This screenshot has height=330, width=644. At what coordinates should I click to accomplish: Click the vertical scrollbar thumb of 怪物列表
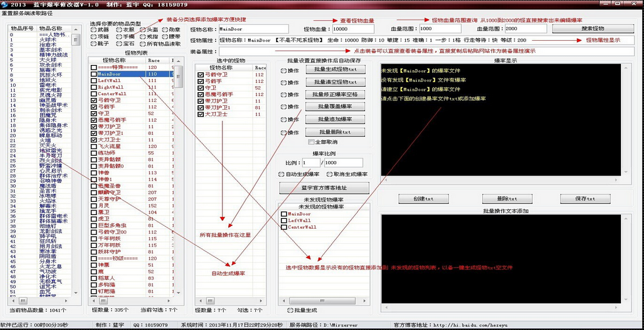coord(179,77)
